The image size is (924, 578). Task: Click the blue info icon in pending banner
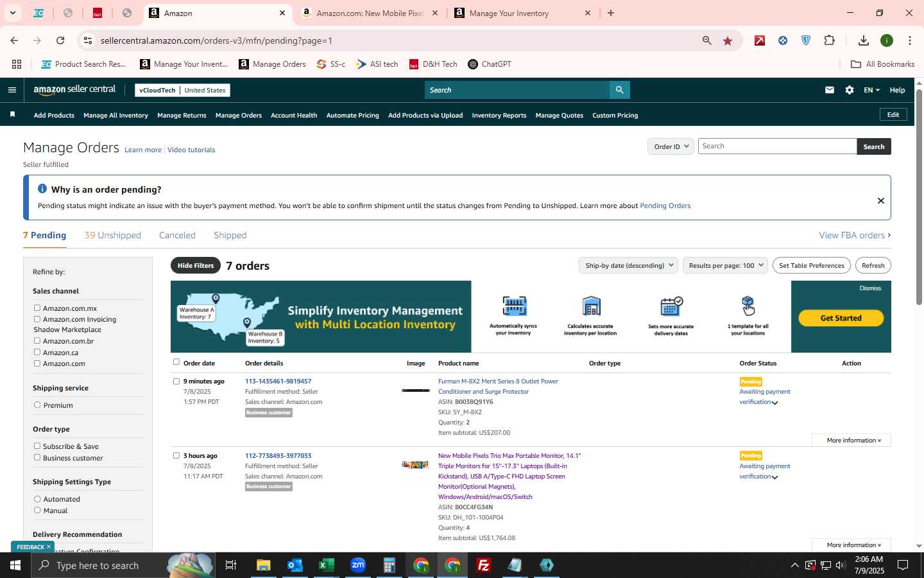[42, 189]
